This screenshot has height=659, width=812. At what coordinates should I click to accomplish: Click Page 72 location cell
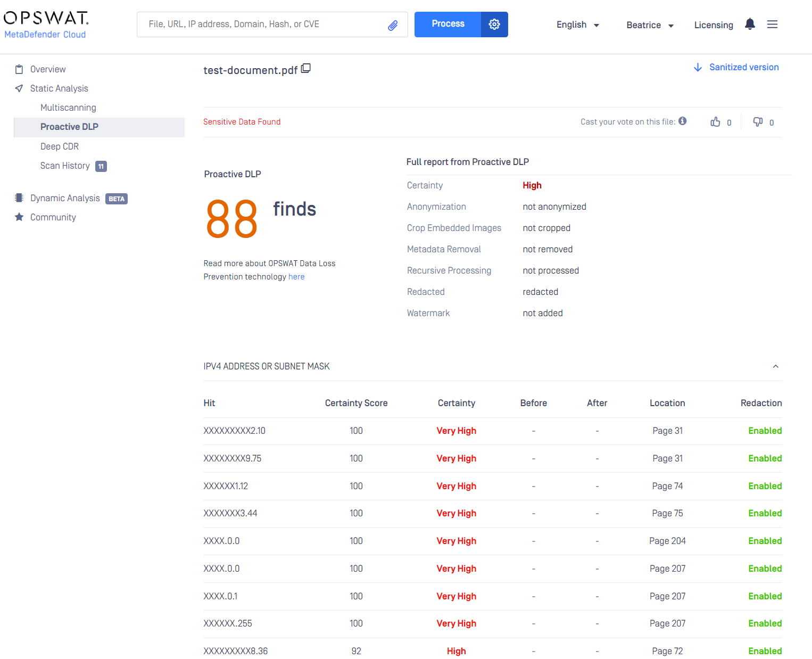click(667, 651)
